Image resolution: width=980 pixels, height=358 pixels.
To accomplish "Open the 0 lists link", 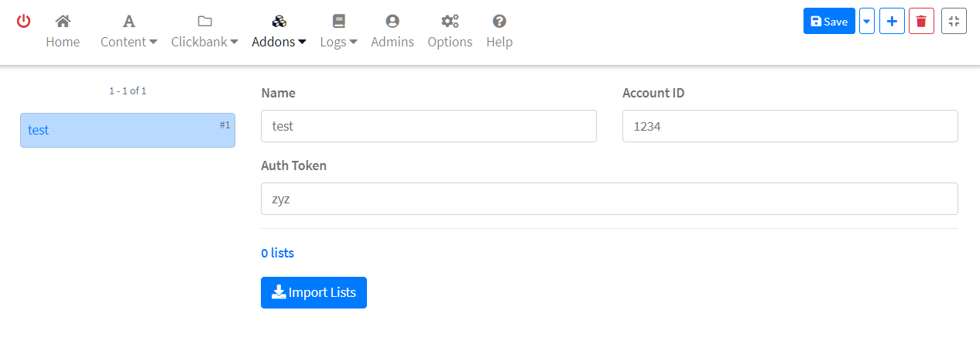I will click(x=277, y=253).
